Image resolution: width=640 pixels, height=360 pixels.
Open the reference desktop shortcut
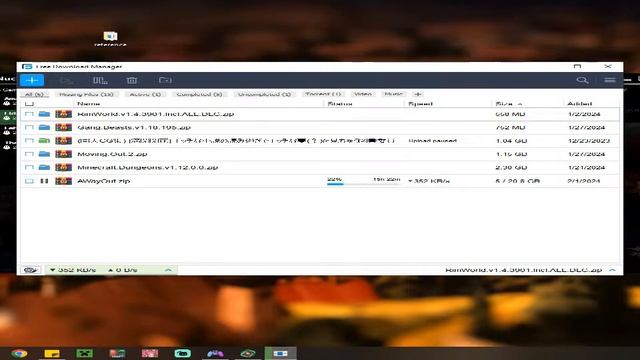click(x=110, y=39)
